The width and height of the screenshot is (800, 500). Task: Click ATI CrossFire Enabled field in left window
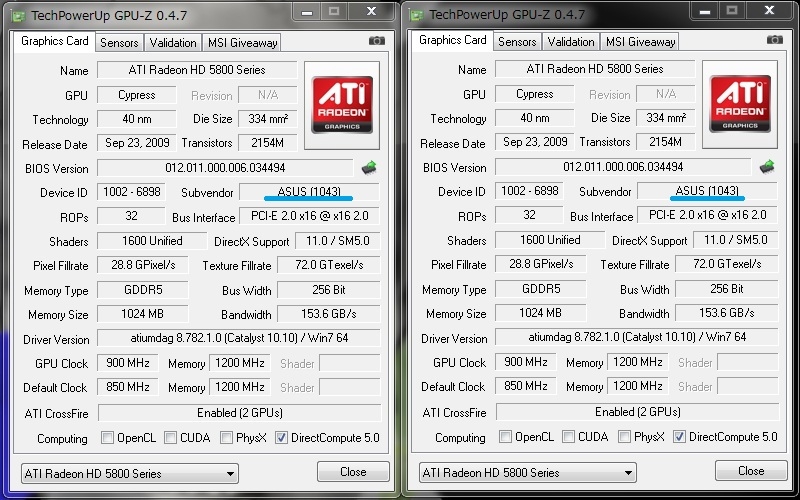[239, 413]
